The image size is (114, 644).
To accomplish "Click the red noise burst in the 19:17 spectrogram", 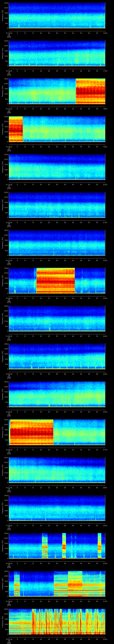I will [90, 91].
